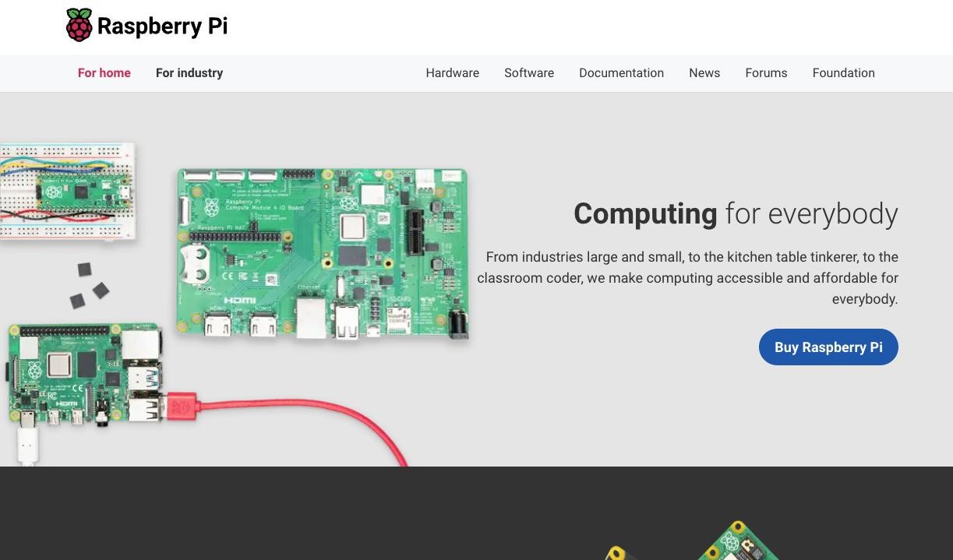The image size is (953, 560).
Task: Click the Computing for everybody heading
Action: point(735,214)
